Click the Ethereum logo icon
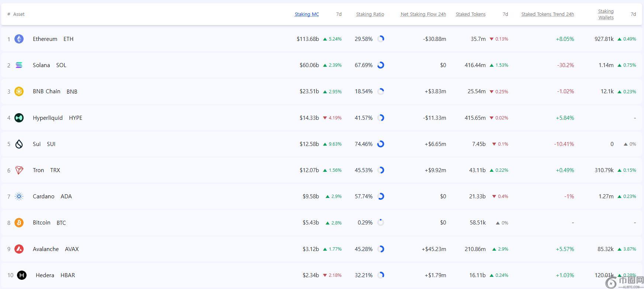Viewport: 644px width, 289px height. (x=19, y=39)
